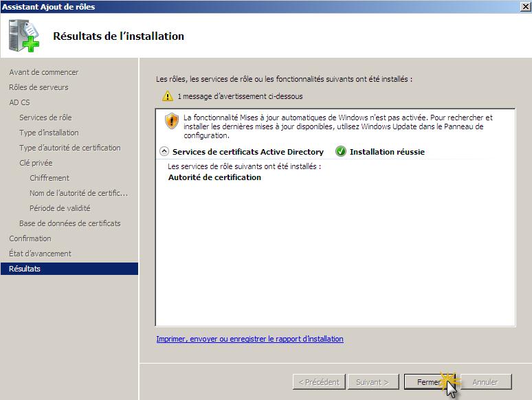Select Type d'installation step

click(49, 133)
